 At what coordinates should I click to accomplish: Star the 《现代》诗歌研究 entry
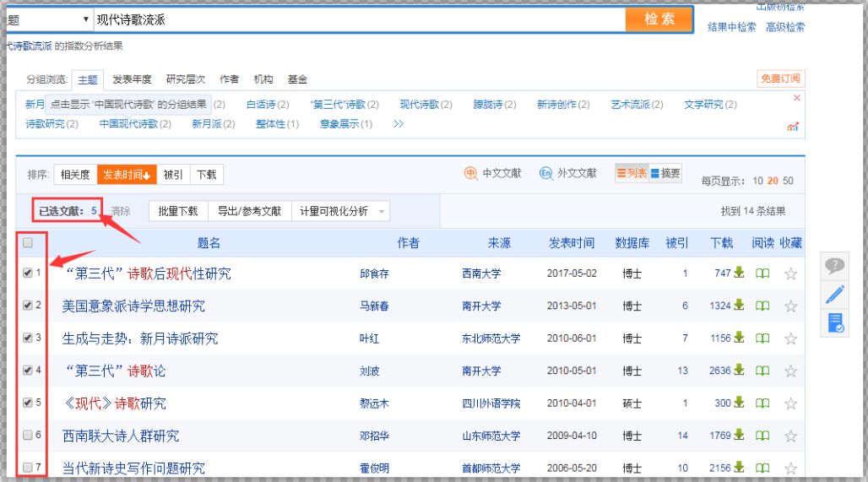(791, 403)
